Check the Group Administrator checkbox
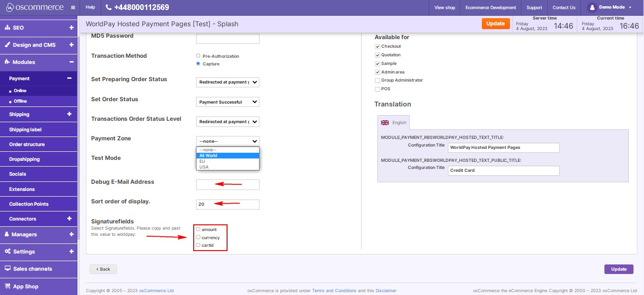644x295 pixels. pyautogui.click(x=378, y=80)
